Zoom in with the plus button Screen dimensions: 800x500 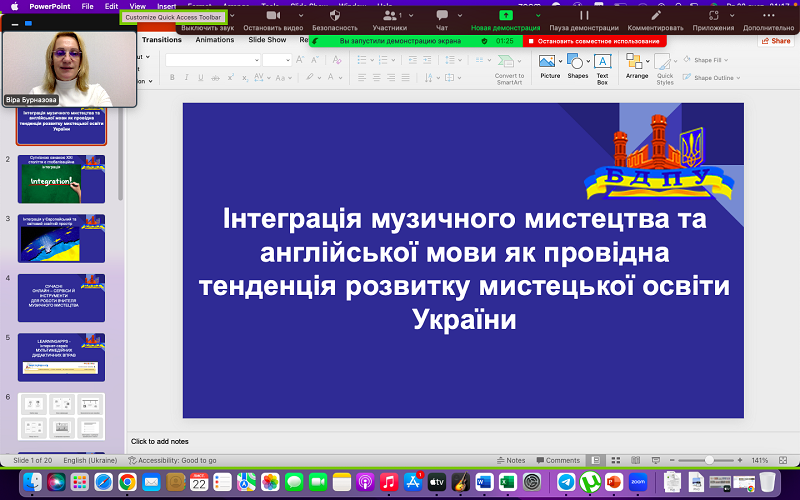pos(740,460)
